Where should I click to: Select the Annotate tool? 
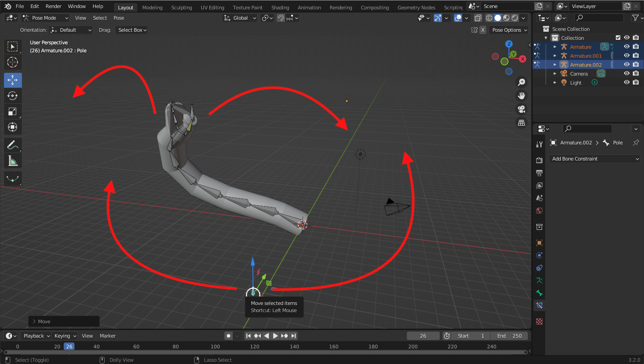(x=13, y=145)
